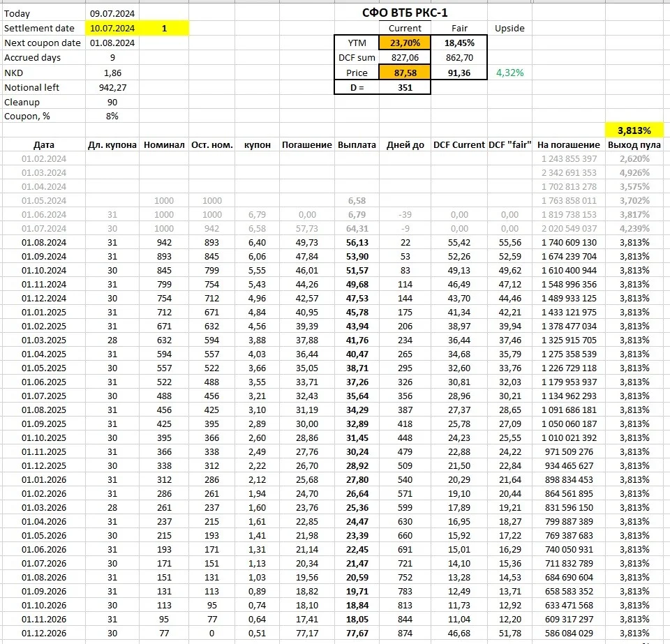The width and height of the screenshot is (670, 644).
Task: Click the nominal value 1000 in the 01.05.2024 row
Action: pyautogui.click(x=164, y=201)
